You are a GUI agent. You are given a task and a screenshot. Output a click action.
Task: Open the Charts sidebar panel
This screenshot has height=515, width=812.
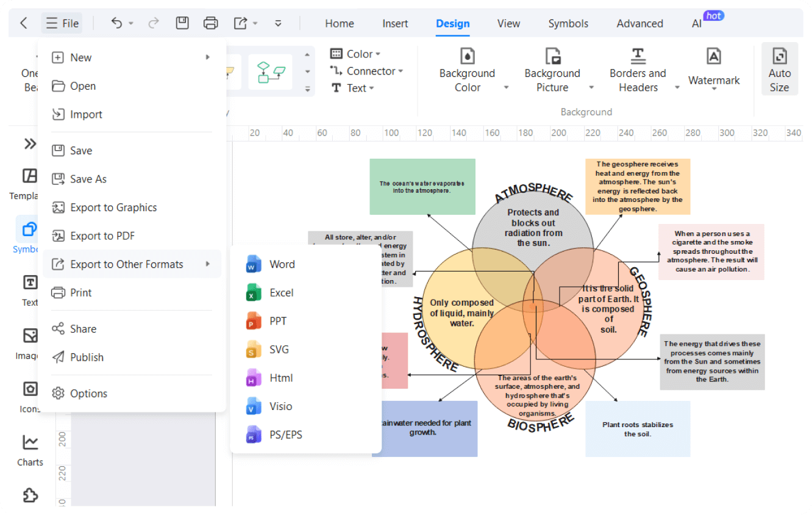30,450
